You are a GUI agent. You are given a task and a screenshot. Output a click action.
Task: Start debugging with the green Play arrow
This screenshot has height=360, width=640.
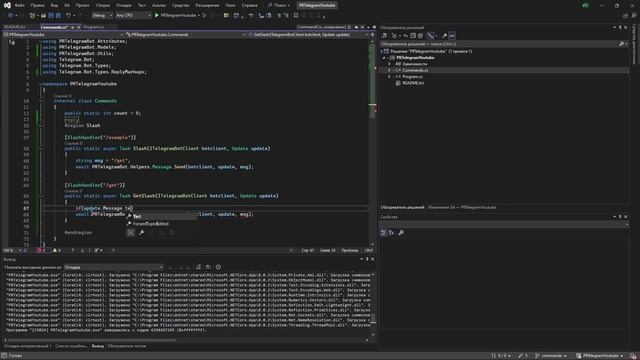pyautogui.click(x=157, y=16)
